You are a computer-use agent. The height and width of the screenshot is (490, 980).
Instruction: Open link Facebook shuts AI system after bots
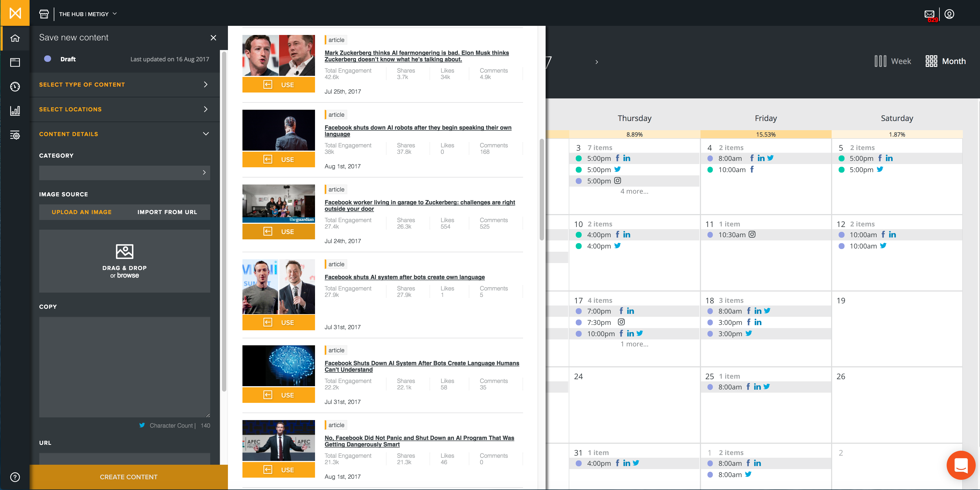pyautogui.click(x=405, y=277)
